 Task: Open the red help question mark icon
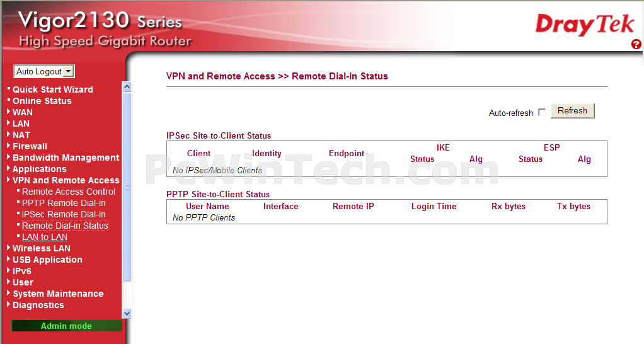[x=636, y=44]
